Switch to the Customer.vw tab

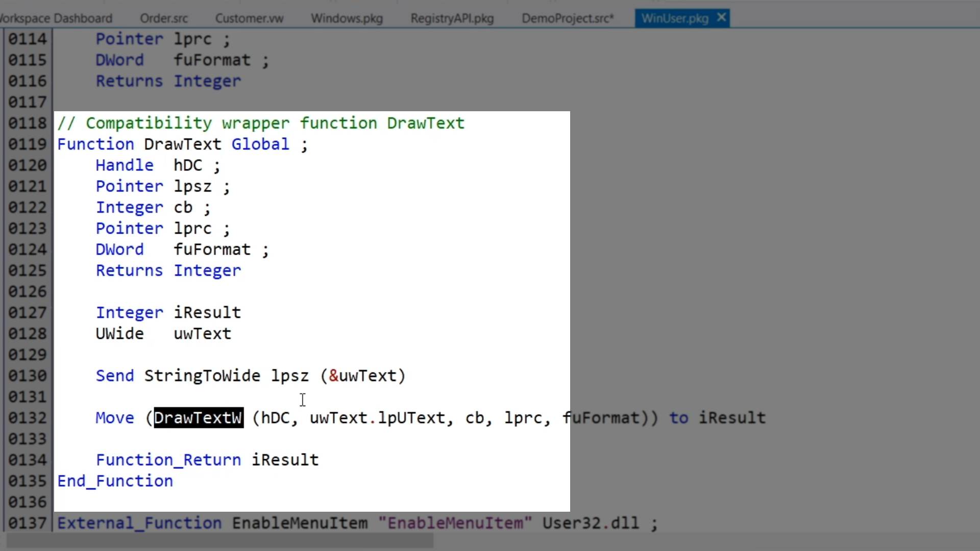(249, 19)
